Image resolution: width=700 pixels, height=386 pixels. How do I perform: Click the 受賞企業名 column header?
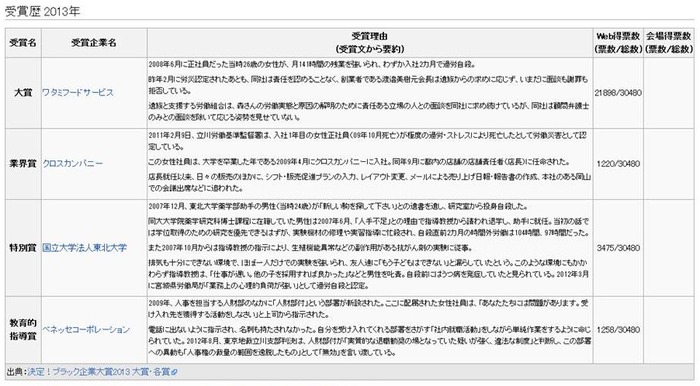click(94, 43)
